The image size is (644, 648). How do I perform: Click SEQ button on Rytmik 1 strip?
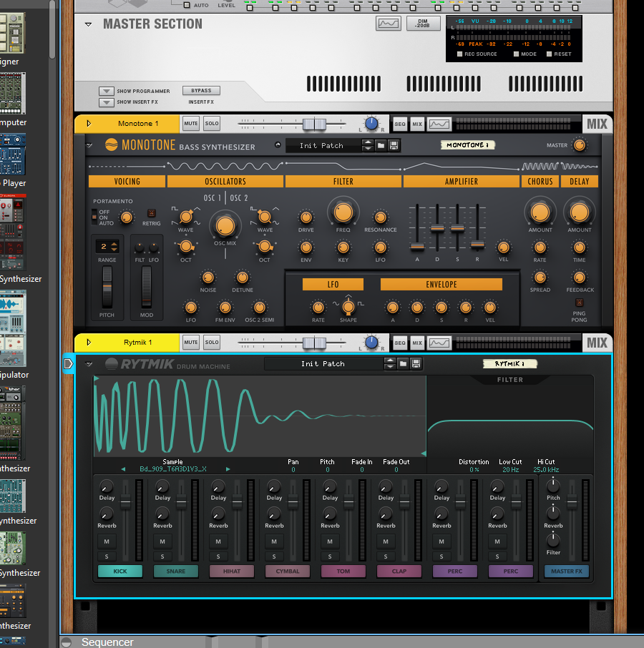[400, 343]
